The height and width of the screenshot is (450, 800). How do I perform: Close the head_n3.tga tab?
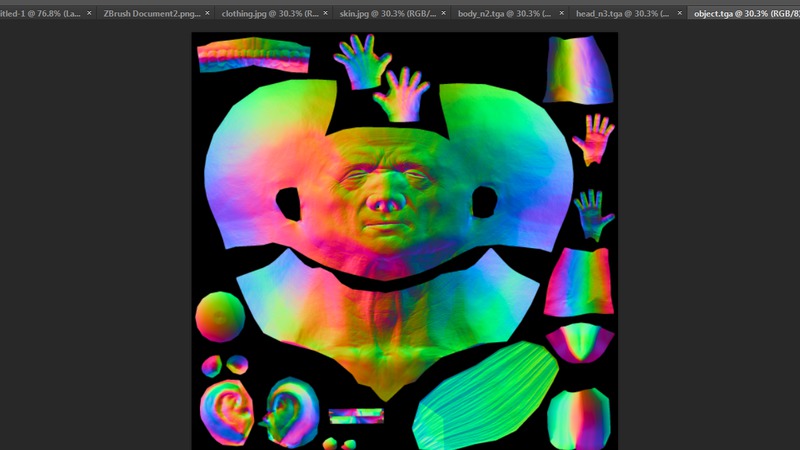pyautogui.click(x=680, y=13)
